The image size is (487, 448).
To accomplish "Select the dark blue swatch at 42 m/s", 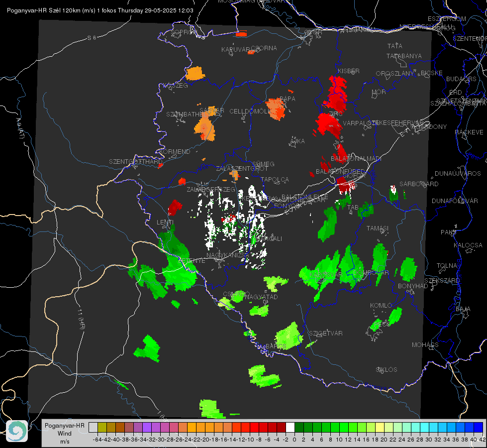I will click(x=479, y=428).
